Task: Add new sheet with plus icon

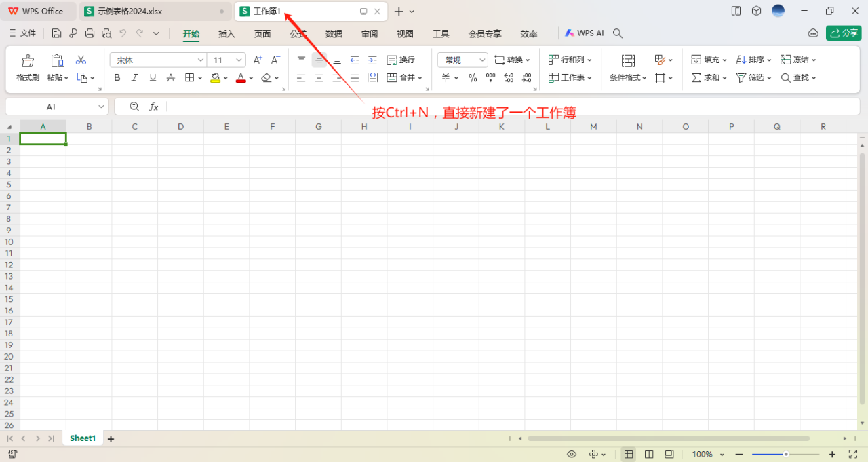Action: 111,439
